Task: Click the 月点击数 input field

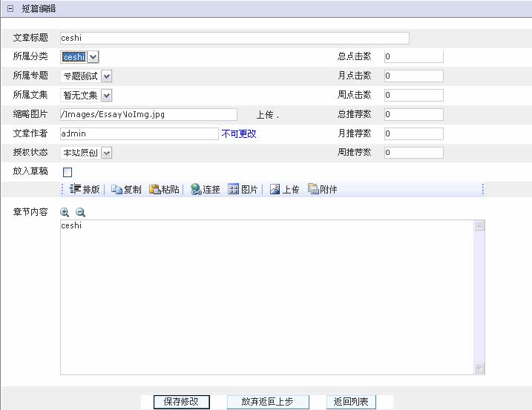Action: pyautogui.click(x=413, y=76)
